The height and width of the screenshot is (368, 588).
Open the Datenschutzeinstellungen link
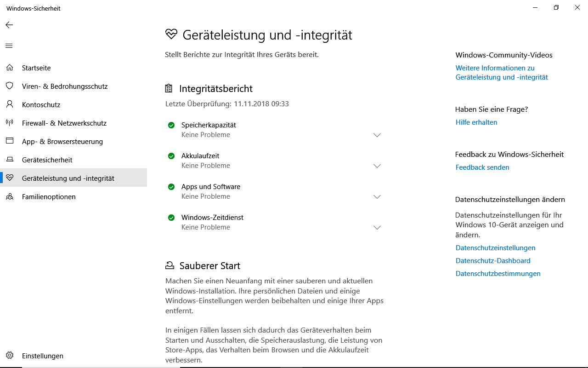click(495, 248)
